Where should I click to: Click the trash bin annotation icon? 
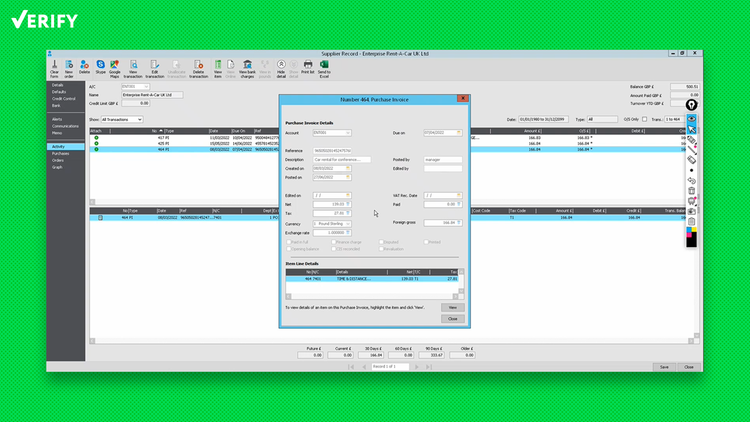click(692, 190)
